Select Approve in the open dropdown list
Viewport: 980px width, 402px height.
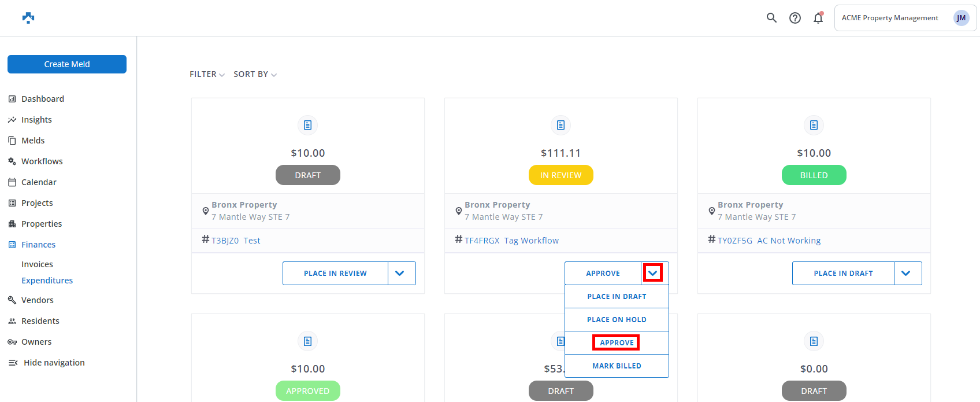(617, 343)
